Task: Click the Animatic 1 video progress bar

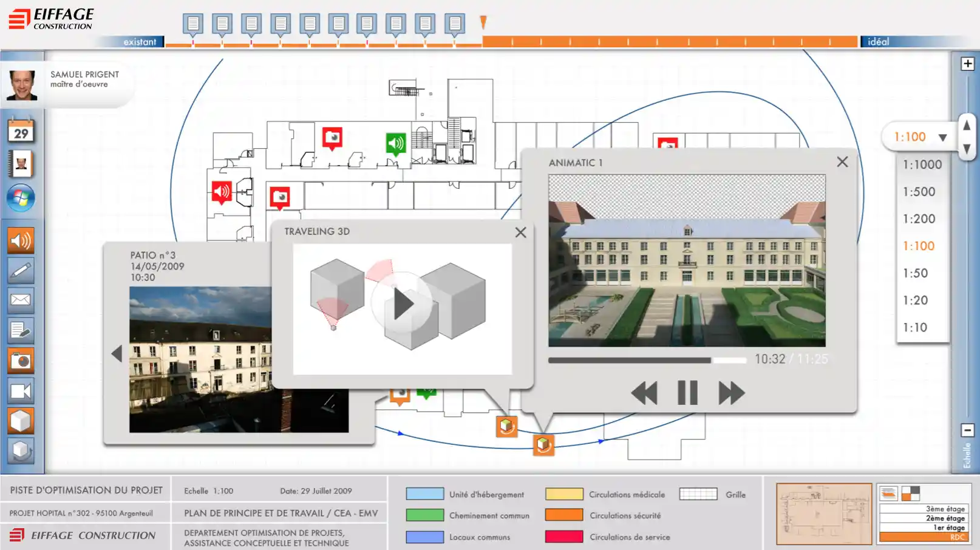Action: tap(647, 361)
